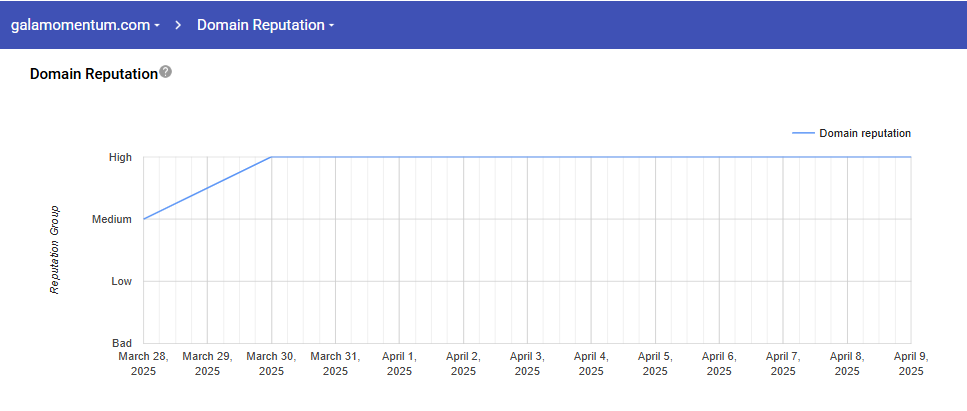
Task: Expand the Domain Reputation dashboard dropdown
Action: 265,25
